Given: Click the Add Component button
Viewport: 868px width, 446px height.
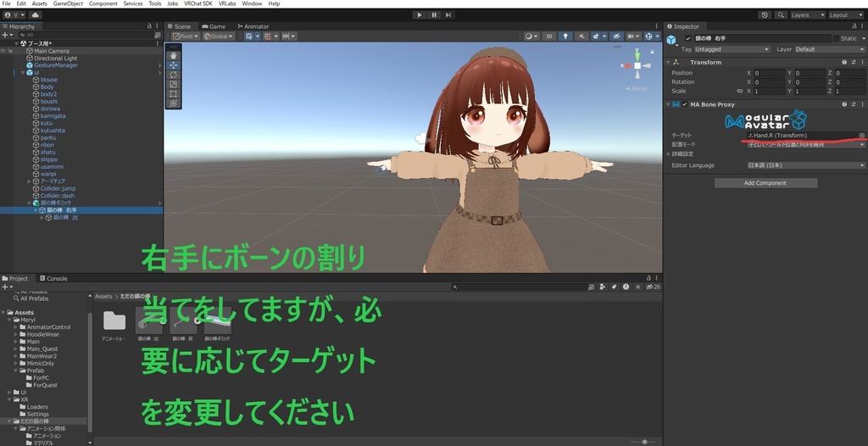Looking at the screenshot, I should [x=765, y=183].
